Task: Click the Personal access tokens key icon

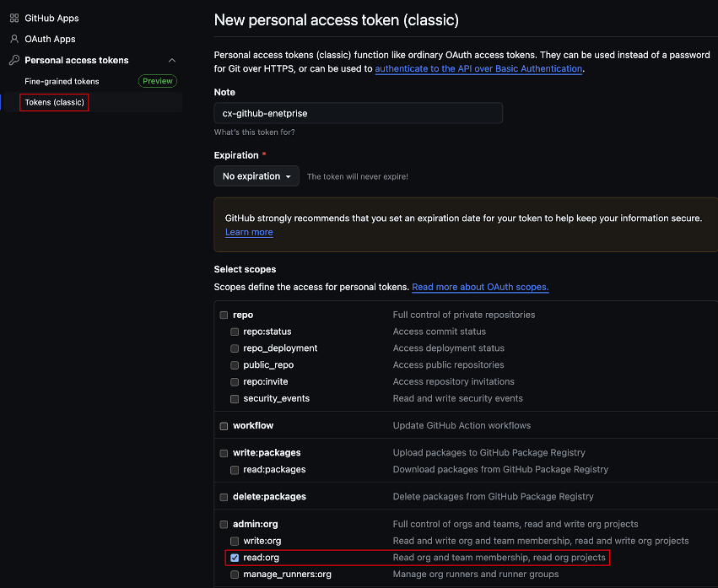Action: coord(14,60)
